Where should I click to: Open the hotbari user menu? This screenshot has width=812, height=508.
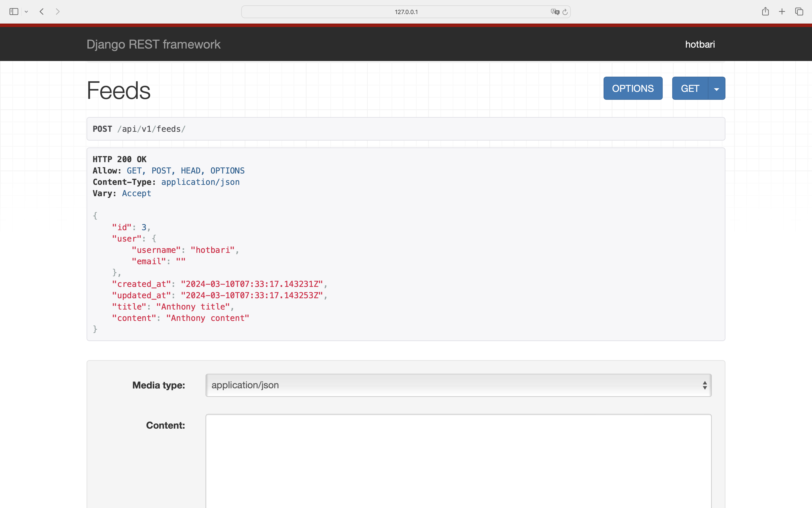(x=700, y=44)
